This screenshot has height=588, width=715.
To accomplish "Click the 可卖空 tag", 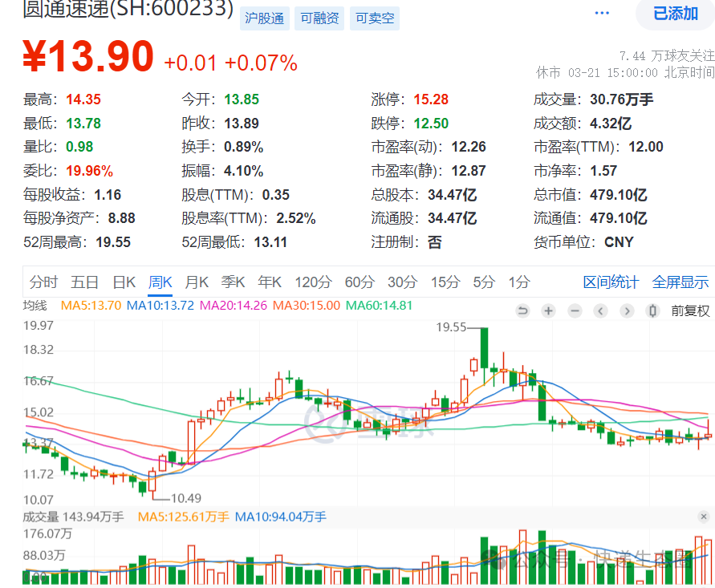I will (x=375, y=18).
